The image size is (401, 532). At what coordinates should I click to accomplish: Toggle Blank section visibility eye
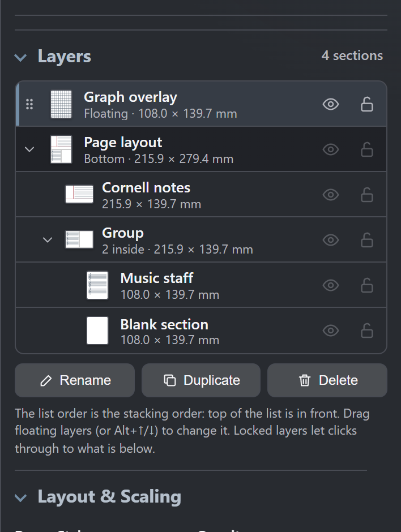tap(331, 331)
